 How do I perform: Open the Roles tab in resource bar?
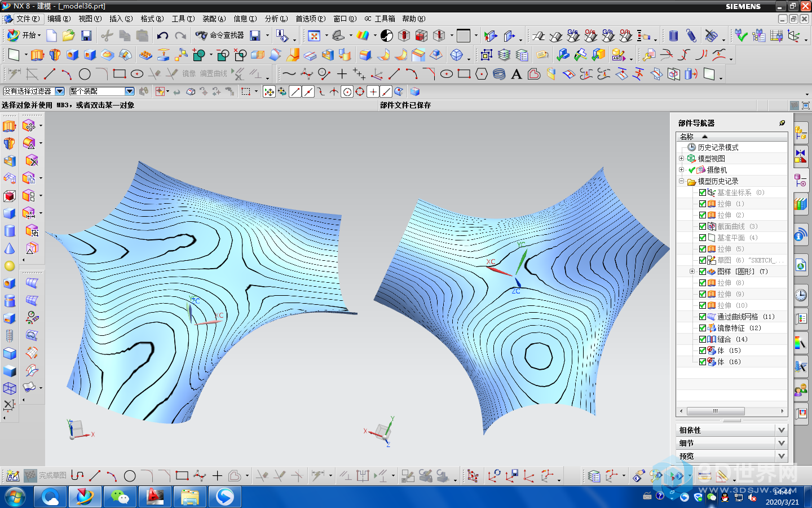click(801, 389)
